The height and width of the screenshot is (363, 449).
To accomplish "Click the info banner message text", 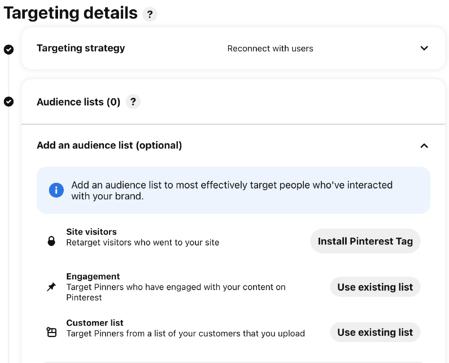I will coord(232,190).
